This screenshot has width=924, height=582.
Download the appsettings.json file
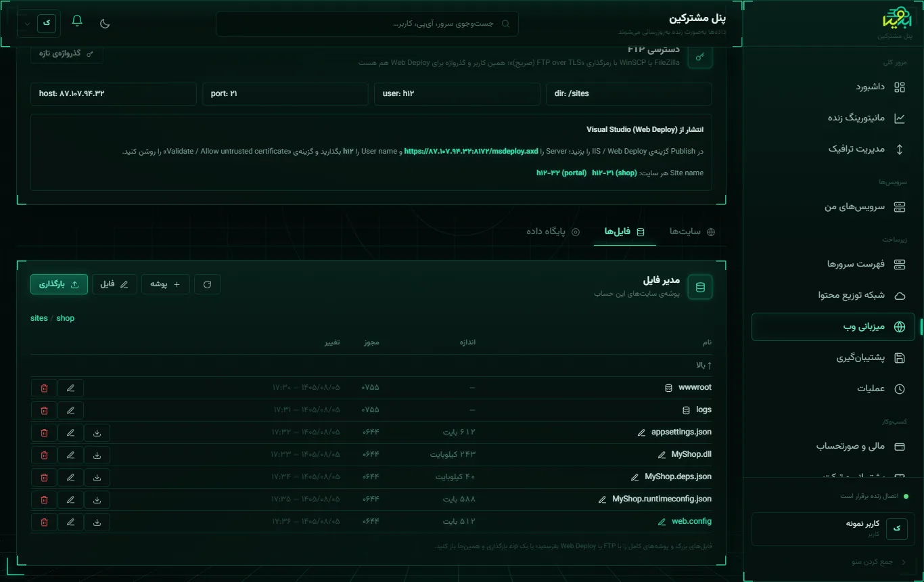click(97, 432)
